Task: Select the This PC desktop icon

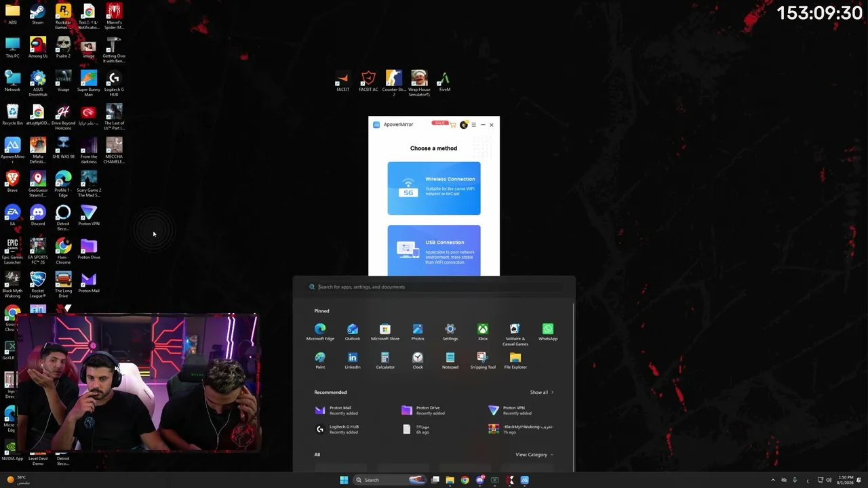Action: (x=12, y=49)
